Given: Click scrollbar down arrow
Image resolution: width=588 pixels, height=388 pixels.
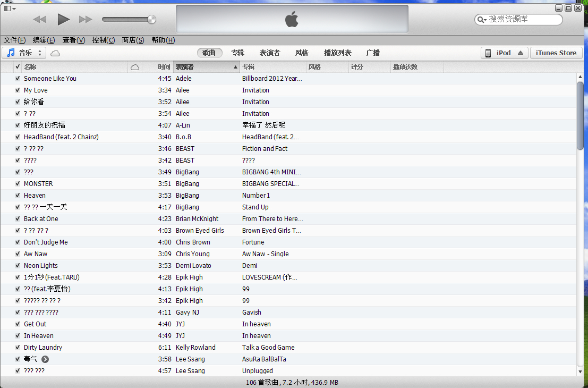Looking at the screenshot, I should (580, 372).
